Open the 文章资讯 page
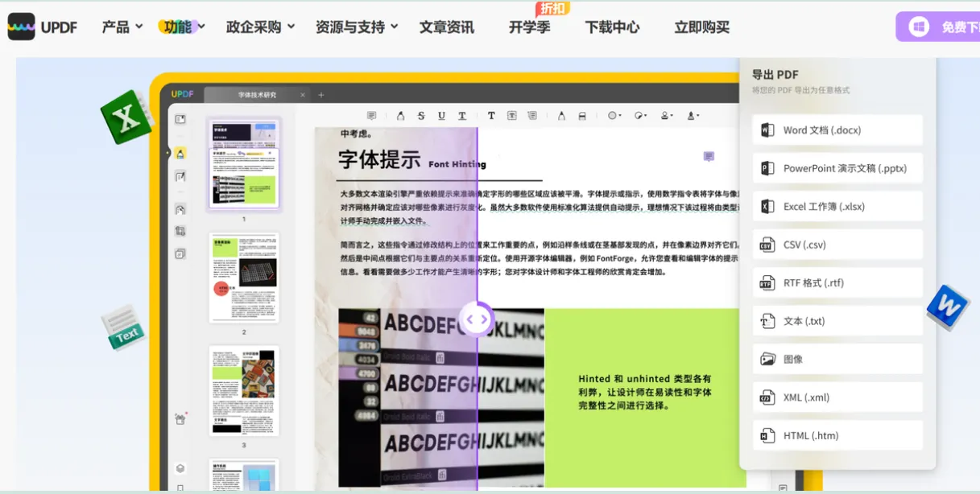980x494 pixels. click(447, 27)
